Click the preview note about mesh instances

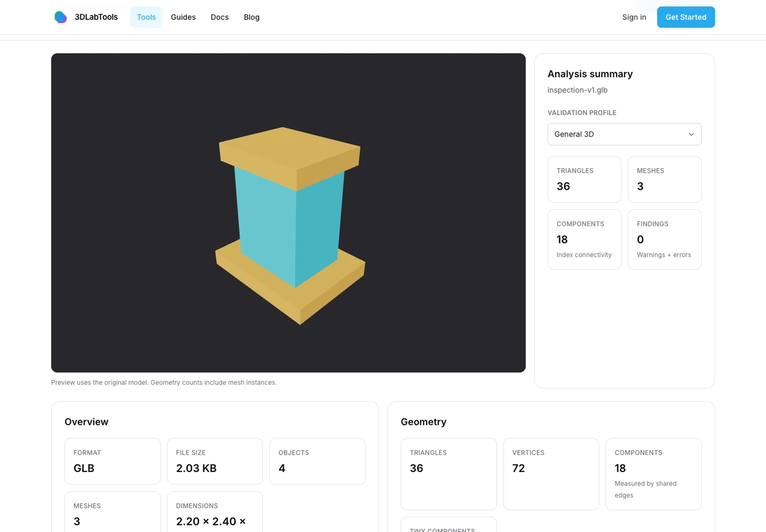(x=164, y=382)
